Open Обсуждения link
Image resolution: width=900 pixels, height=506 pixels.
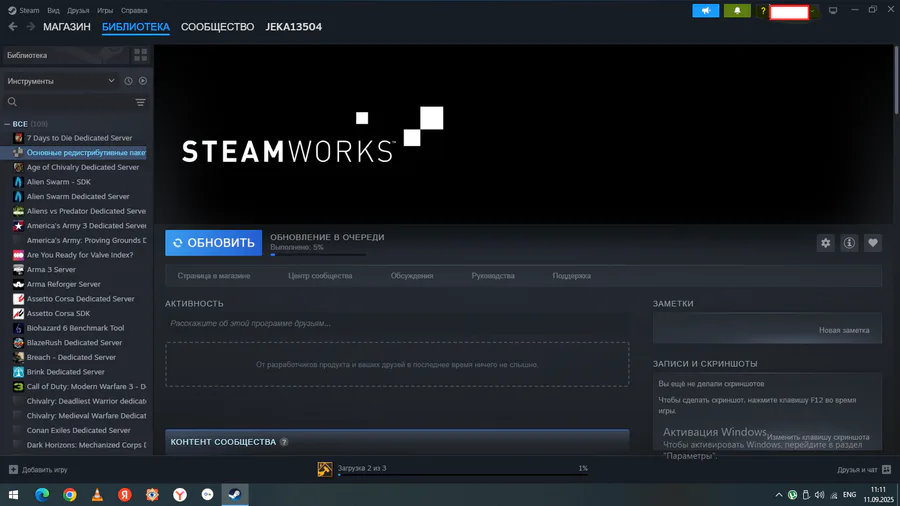[x=412, y=276]
